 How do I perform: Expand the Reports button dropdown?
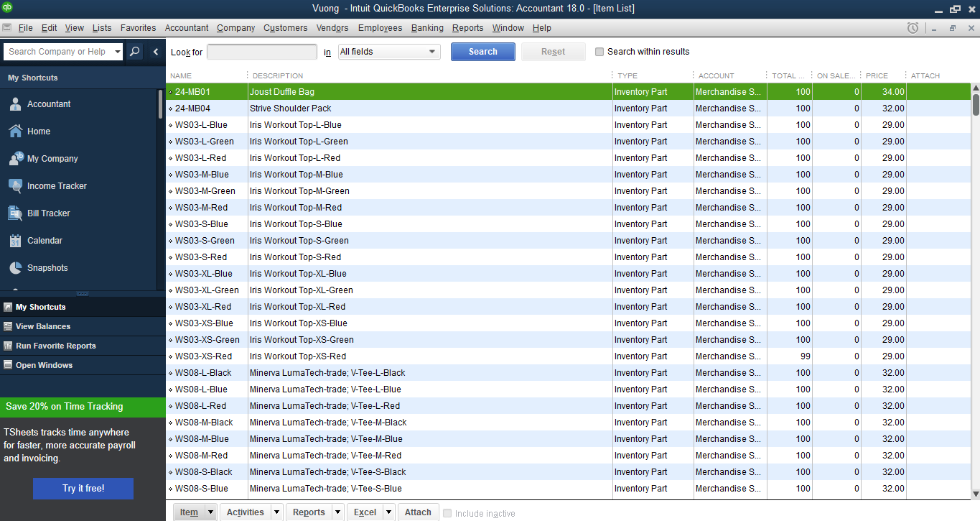(x=339, y=512)
